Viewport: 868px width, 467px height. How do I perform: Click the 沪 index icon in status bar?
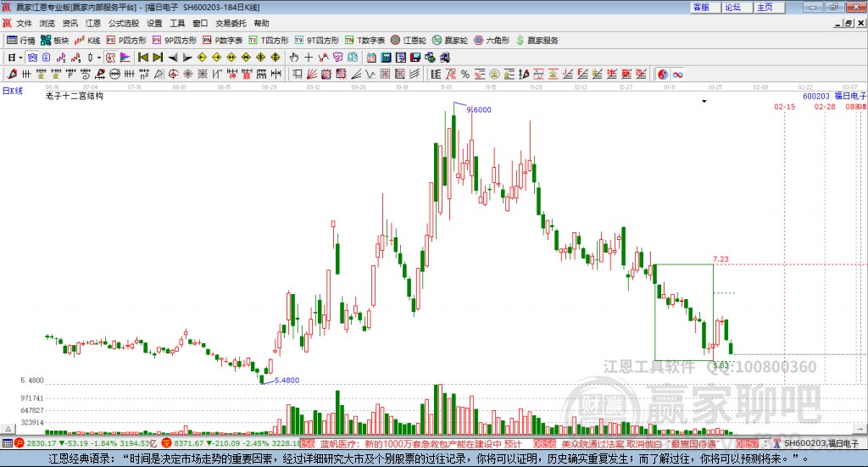pyautogui.click(x=19, y=443)
